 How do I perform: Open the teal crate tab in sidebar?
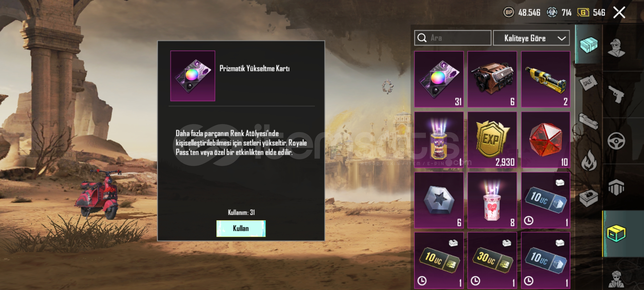[x=588, y=44]
